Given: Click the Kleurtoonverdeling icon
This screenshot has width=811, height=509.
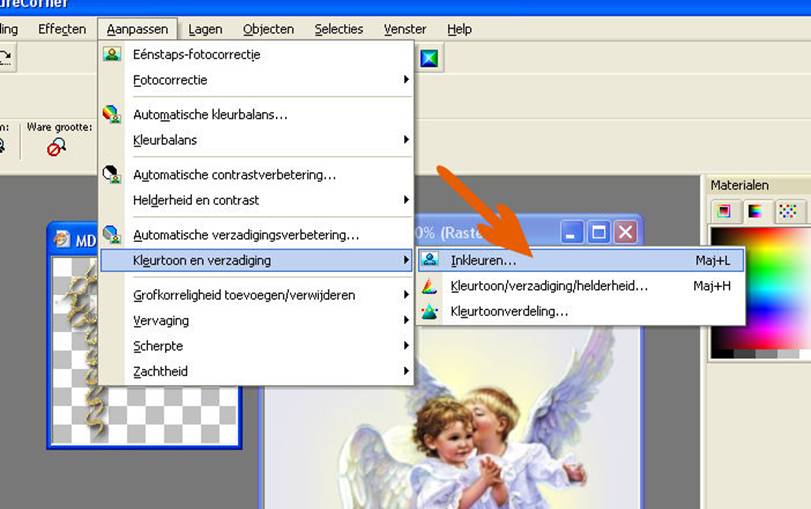Looking at the screenshot, I should 430,311.
